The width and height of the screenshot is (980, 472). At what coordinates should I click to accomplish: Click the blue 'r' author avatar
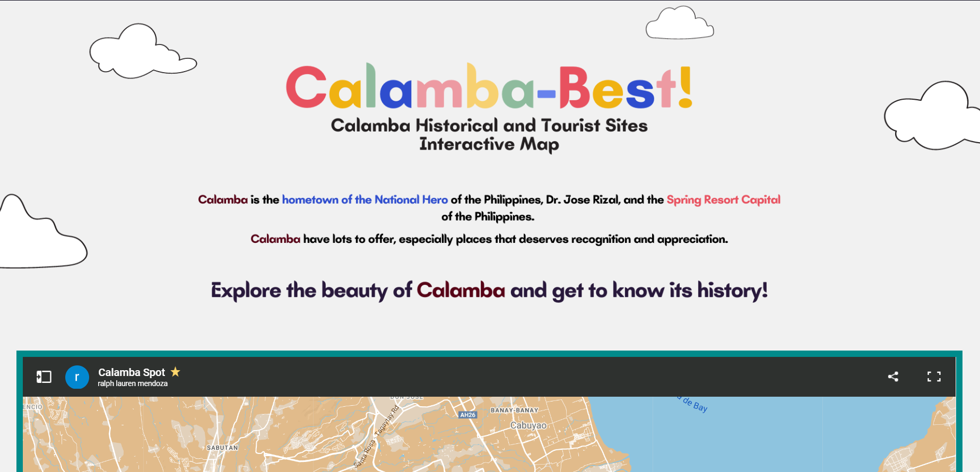click(x=77, y=377)
